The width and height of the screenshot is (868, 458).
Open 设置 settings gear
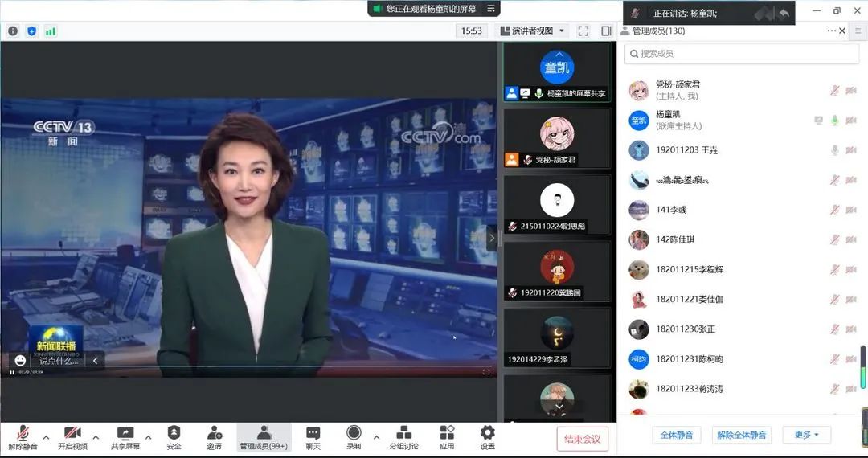click(x=487, y=437)
